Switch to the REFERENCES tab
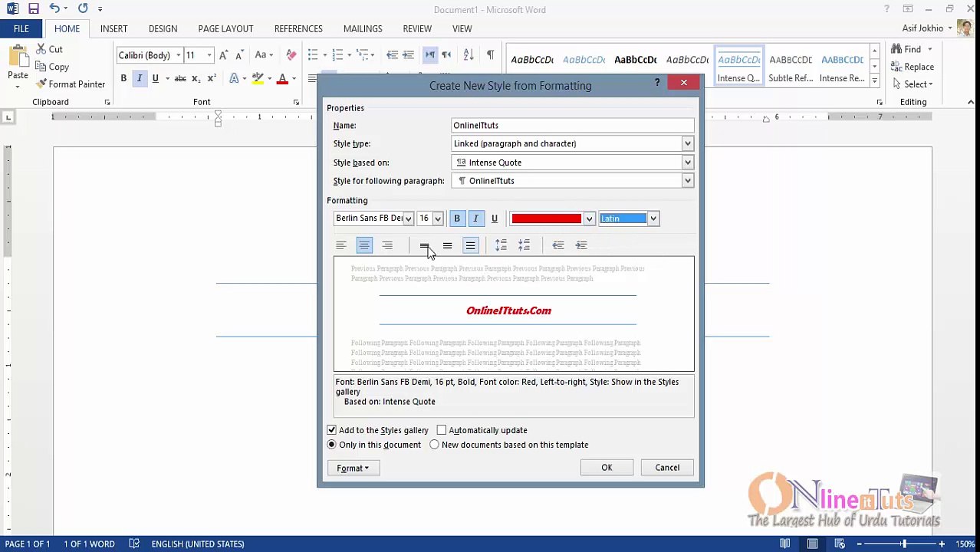This screenshot has height=552, width=980. (x=298, y=28)
